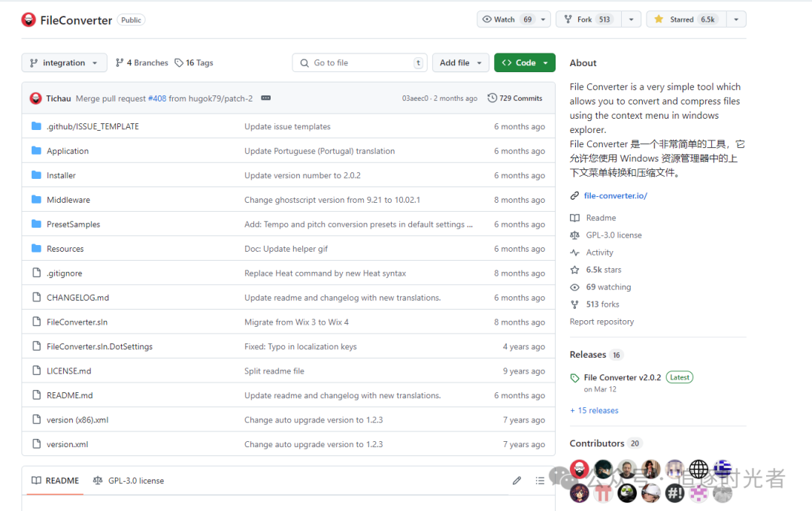Fork the repository
This screenshot has height=511, width=812.
pyautogui.click(x=589, y=19)
